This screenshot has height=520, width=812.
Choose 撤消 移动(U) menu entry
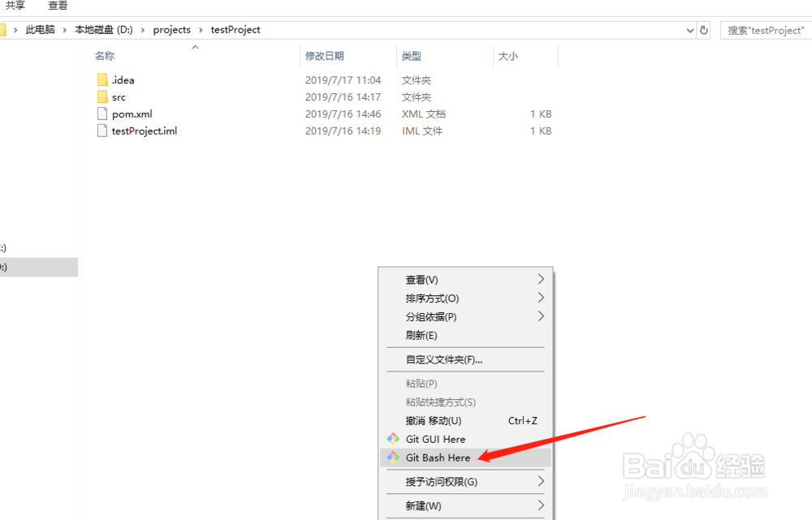click(465, 421)
